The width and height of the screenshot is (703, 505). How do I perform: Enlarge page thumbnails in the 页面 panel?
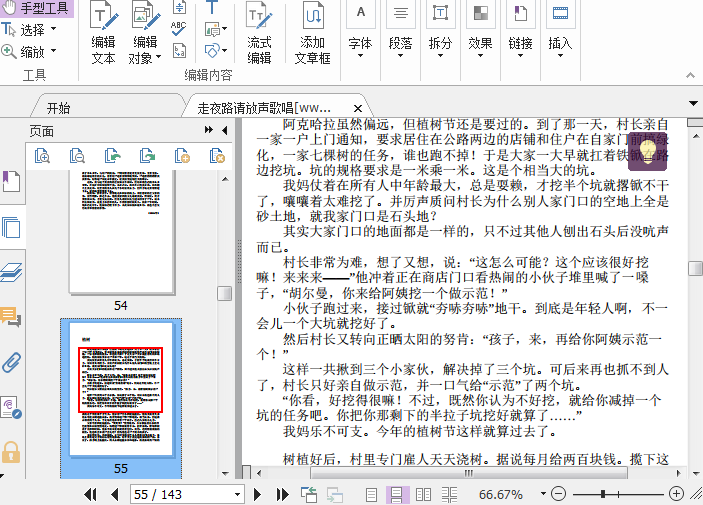[42, 156]
